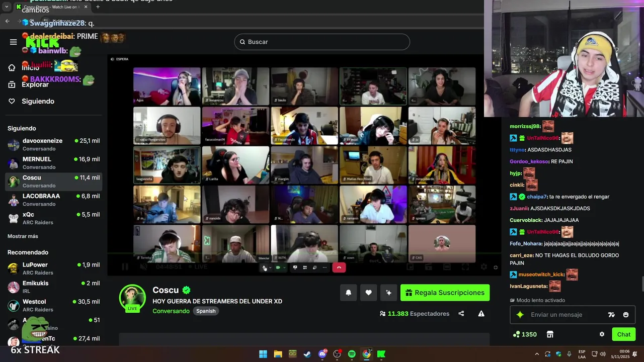This screenshot has height=362, width=644.
Task: Open more options ellipsis in call bar
Action: [x=325, y=267]
